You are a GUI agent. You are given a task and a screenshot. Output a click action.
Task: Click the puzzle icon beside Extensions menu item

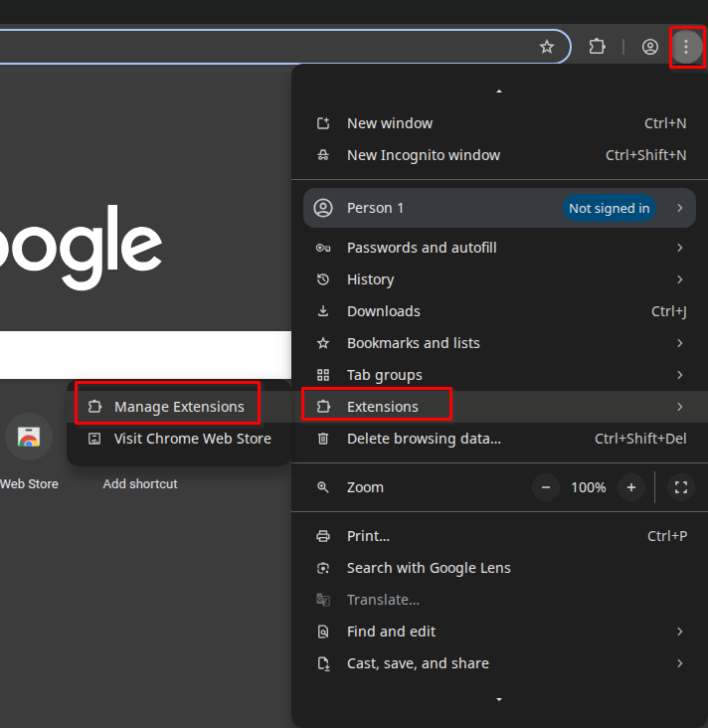click(x=323, y=407)
